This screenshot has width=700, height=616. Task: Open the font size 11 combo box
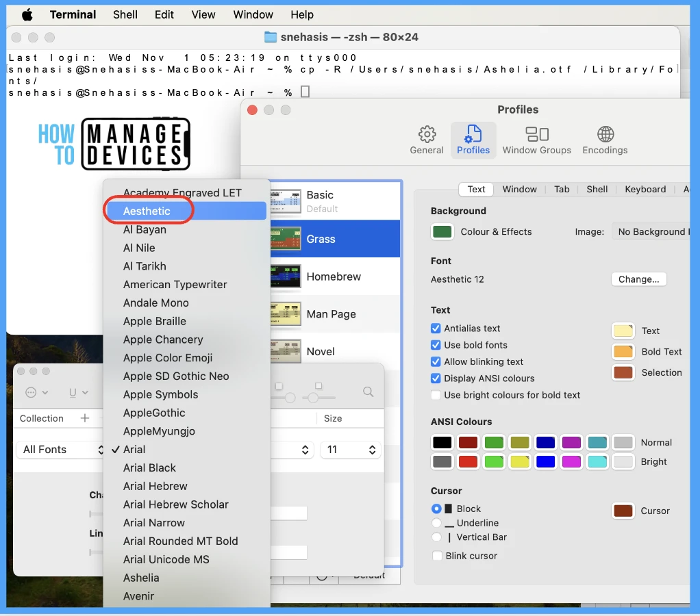coord(351,450)
